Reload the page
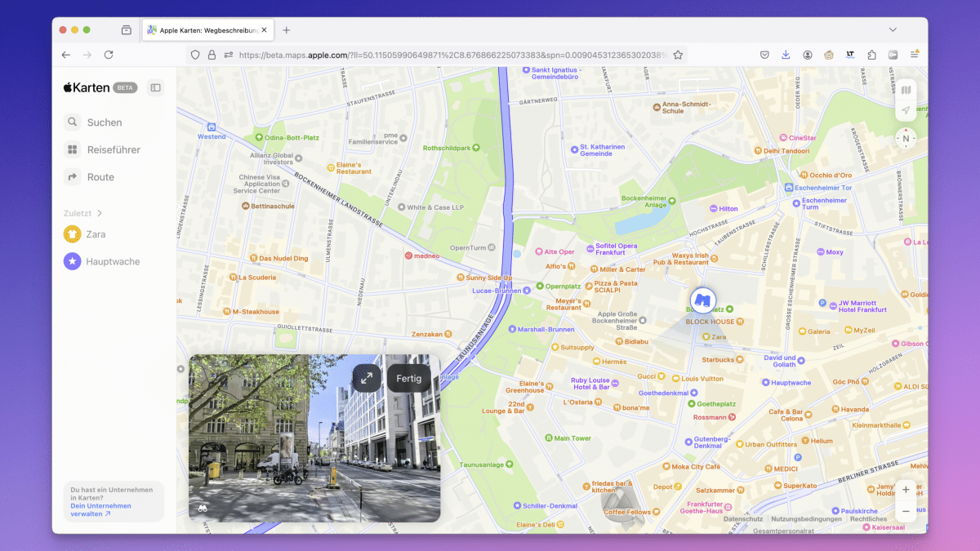Viewport: 980px width, 551px height. (x=109, y=55)
